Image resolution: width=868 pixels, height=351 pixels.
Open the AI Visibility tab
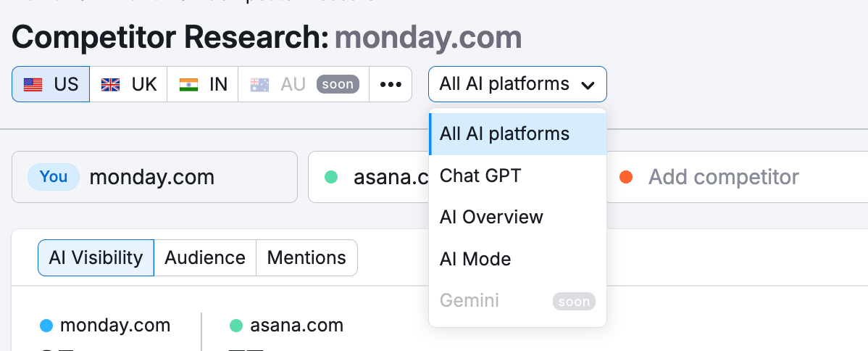[96, 258]
